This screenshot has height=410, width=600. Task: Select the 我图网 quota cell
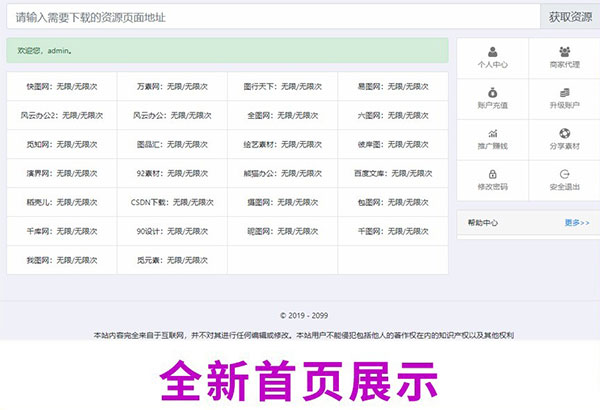click(x=62, y=260)
